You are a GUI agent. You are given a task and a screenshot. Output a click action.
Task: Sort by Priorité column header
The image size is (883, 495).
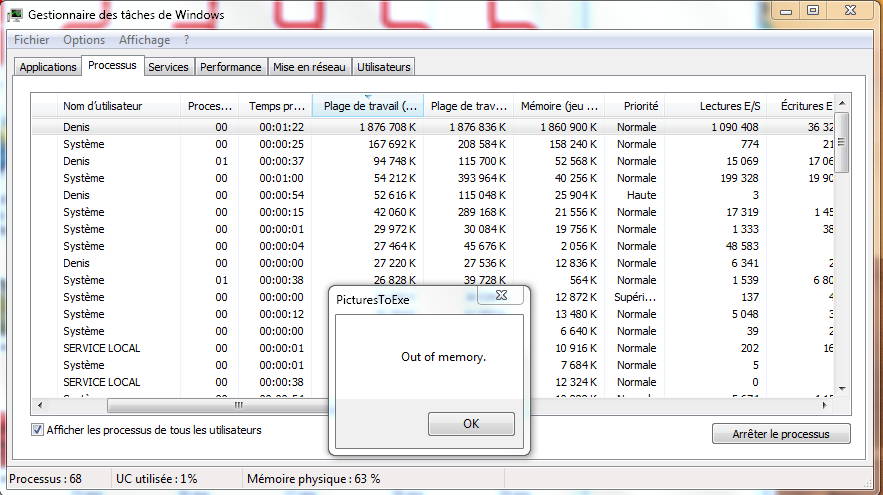click(x=640, y=106)
